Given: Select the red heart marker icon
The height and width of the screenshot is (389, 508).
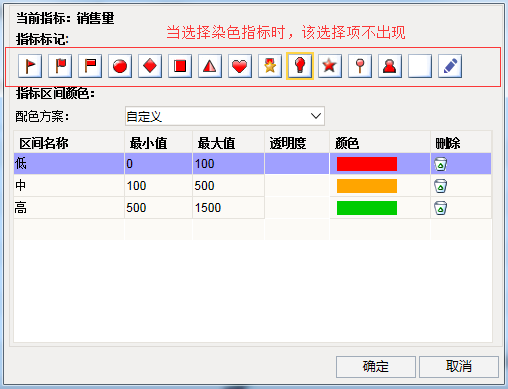Looking at the screenshot, I should coord(240,66).
